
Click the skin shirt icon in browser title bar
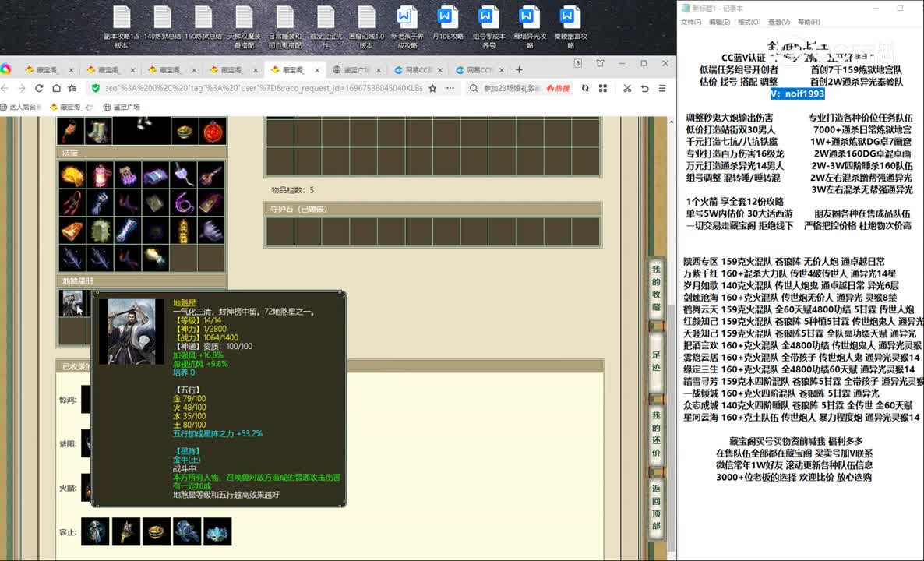[x=600, y=63]
